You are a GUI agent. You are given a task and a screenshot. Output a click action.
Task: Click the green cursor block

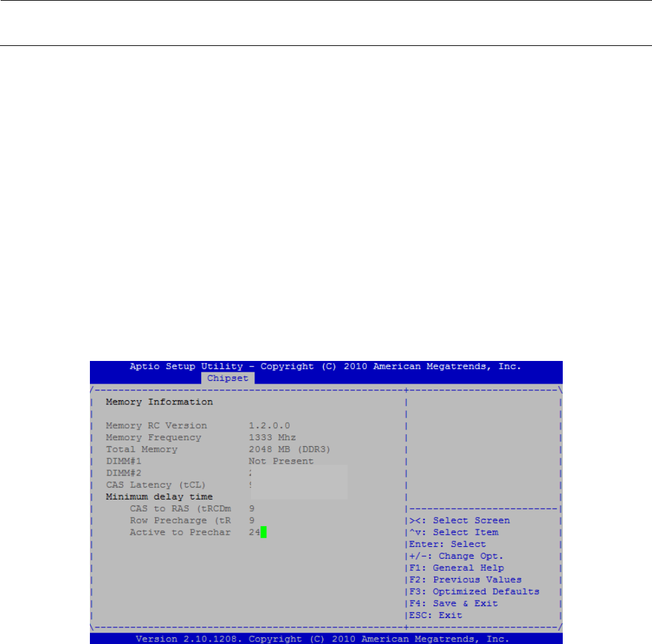[264, 532]
